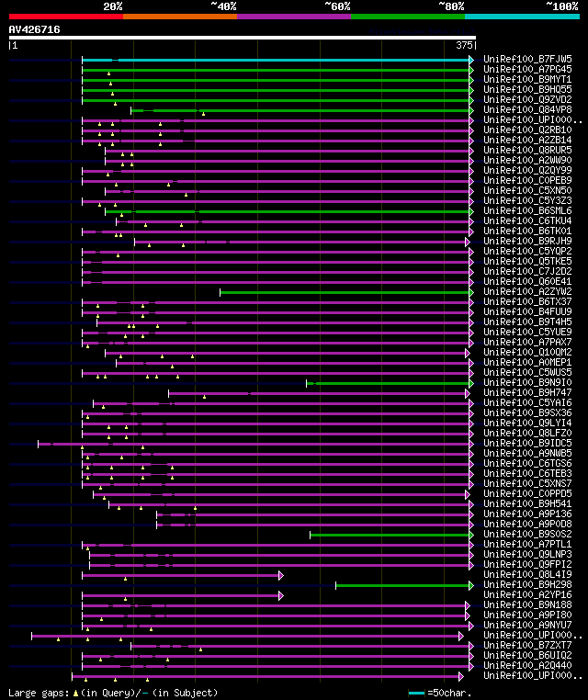The image size is (588, 700).
Task: Select the UniRef100_B9IDC5 label
Action: [527, 443]
